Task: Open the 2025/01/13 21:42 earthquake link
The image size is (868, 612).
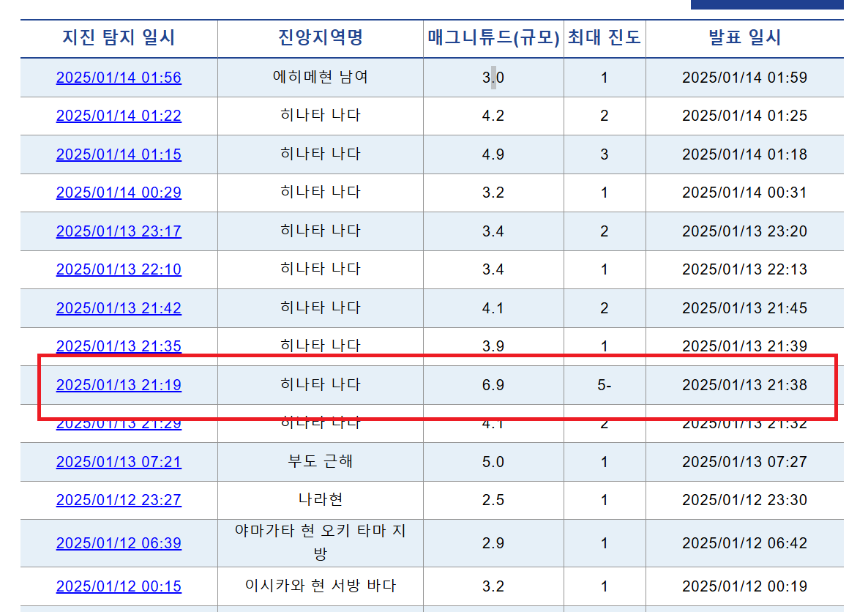Action: (x=119, y=308)
